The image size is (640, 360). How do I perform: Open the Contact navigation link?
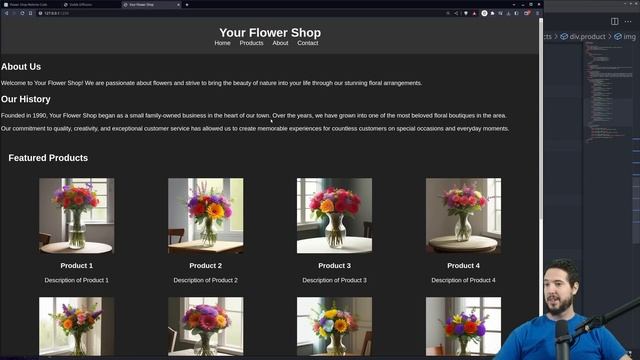pyautogui.click(x=308, y=43)
